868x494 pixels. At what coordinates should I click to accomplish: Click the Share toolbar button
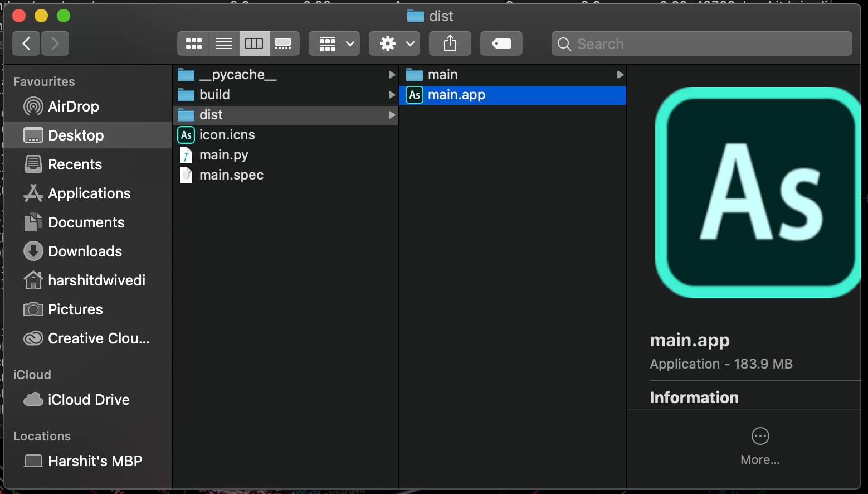click(x=450, y=43)
